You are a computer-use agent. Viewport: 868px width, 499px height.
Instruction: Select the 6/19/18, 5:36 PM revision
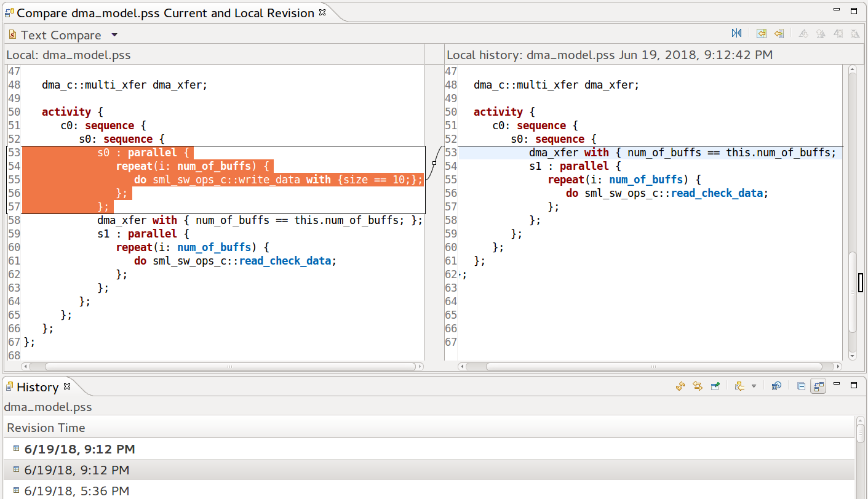point(76,490)
